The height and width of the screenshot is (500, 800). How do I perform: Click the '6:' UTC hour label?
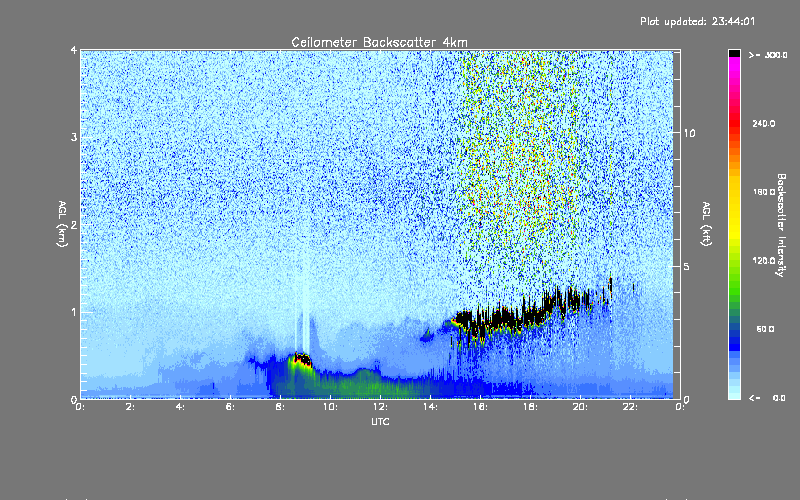230,407
